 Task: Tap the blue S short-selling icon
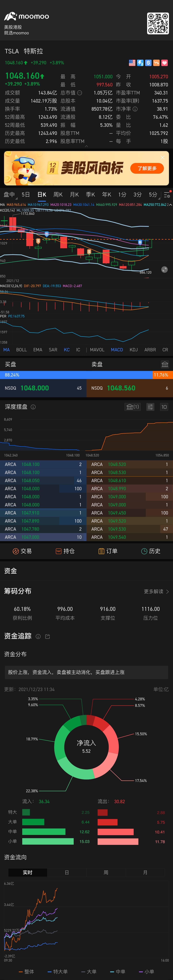148,63
